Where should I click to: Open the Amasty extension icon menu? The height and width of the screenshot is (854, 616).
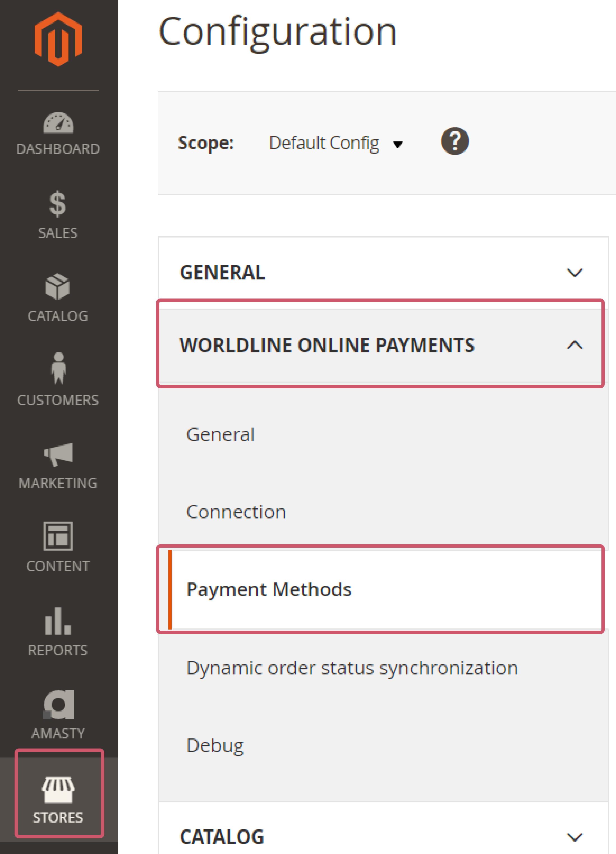coord(58,705)
